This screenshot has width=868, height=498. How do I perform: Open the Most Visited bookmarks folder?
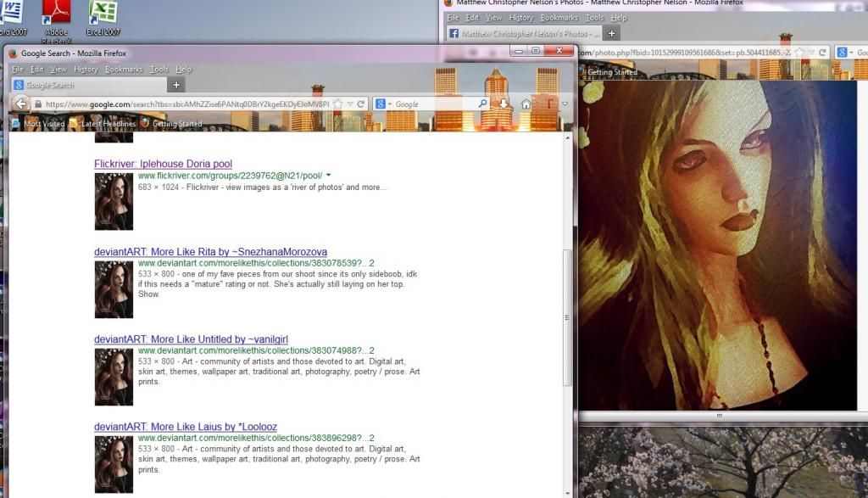click(x=37, y=124)
